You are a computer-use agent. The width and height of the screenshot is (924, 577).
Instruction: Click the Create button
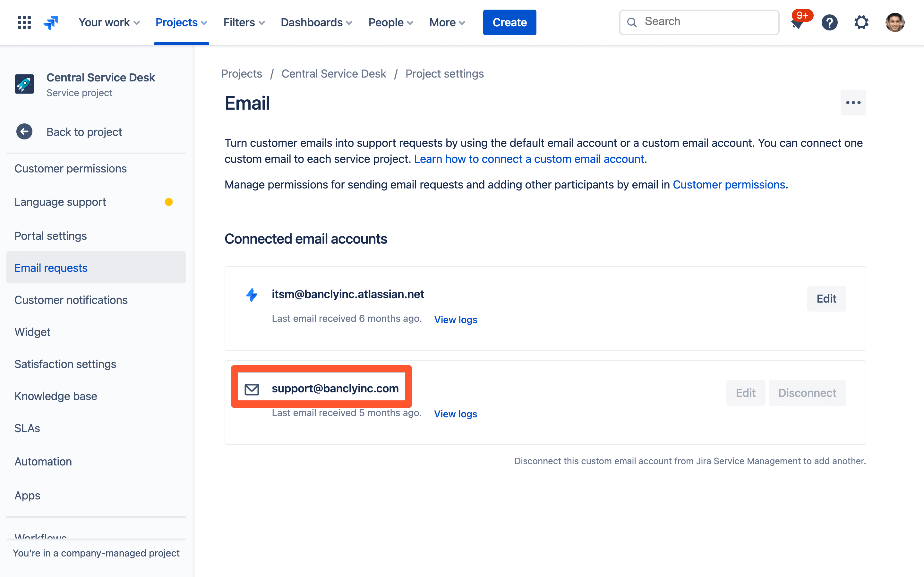tap(509, 22)
